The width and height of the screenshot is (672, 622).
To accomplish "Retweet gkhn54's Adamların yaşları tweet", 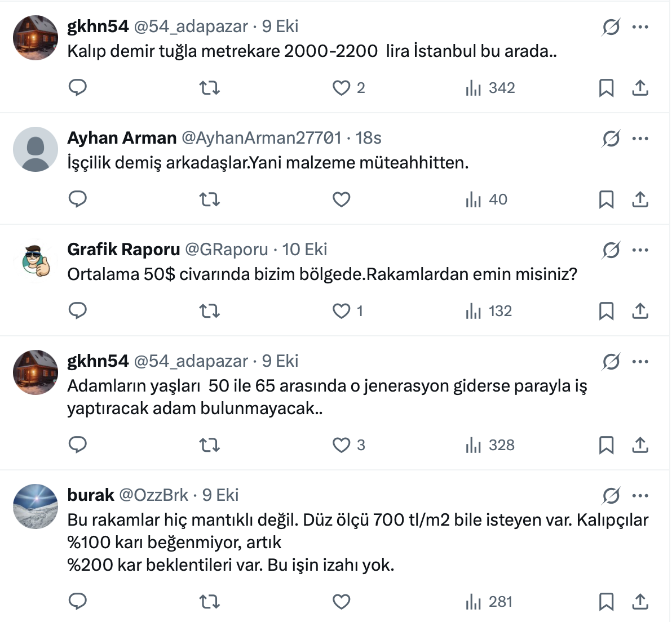I will pyautogui.click(x=210, y=445).
